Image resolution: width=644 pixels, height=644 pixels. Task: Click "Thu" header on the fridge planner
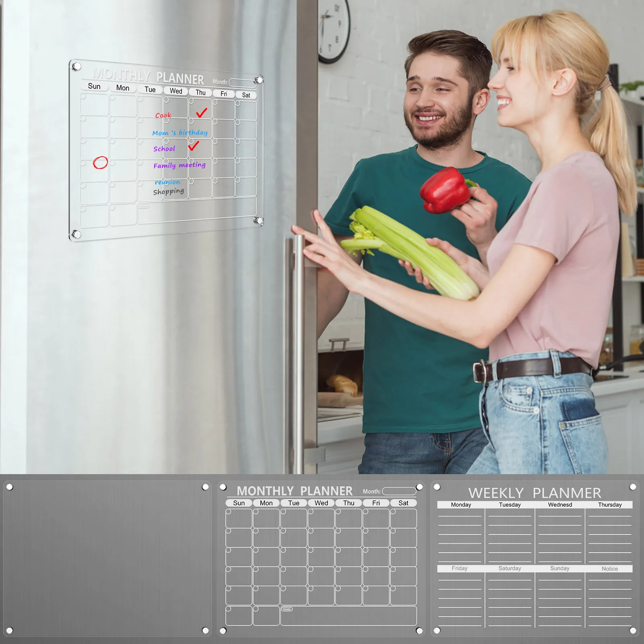coord(200,93)
